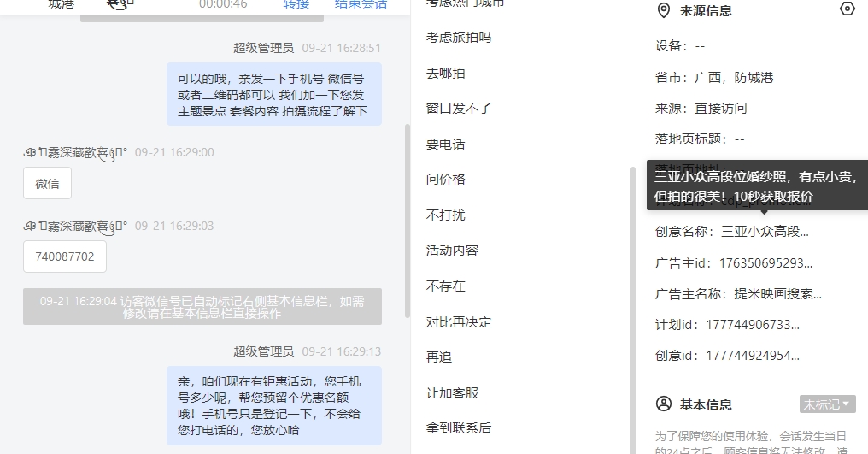Click the 创意名称 三亚小众高段 value

coord(765,231)
